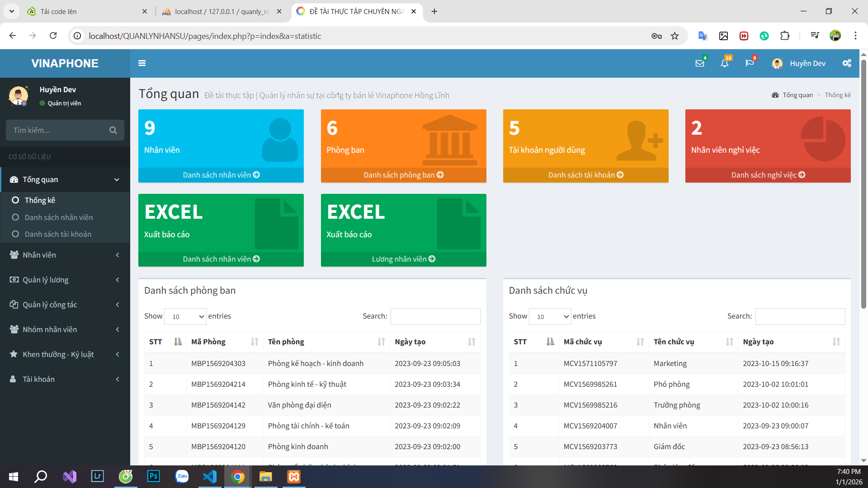Open Danh sách nhân viên link on blue card
The width and height of the screenshot is (868, 488).
tap(221, 175)
